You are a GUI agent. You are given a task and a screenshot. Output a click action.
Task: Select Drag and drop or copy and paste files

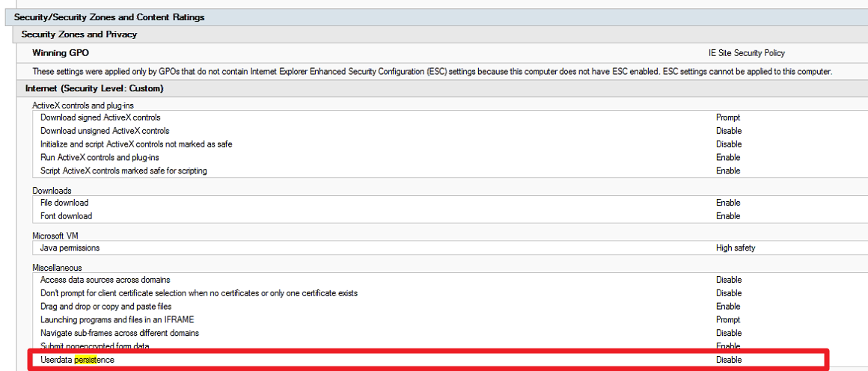click(106, 307)
